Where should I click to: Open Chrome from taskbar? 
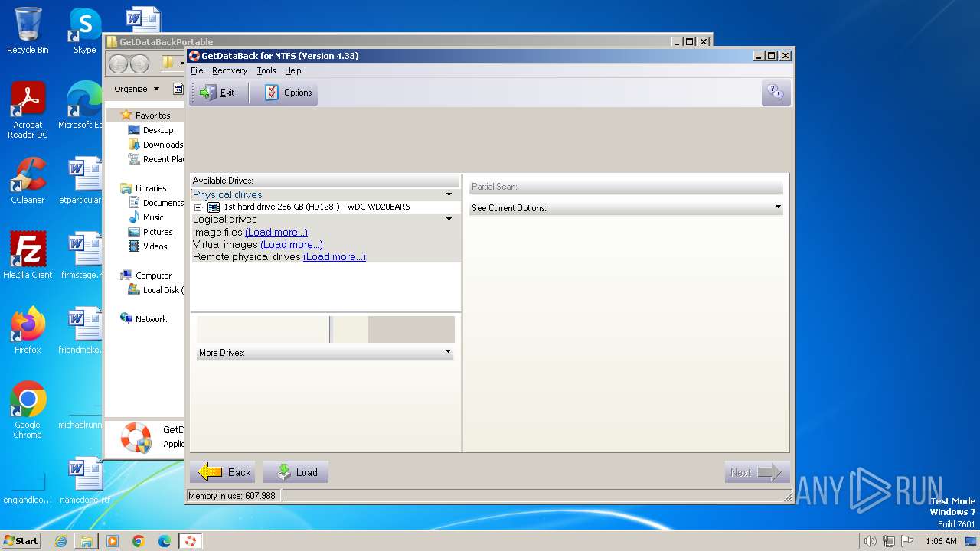click(139, 541)
